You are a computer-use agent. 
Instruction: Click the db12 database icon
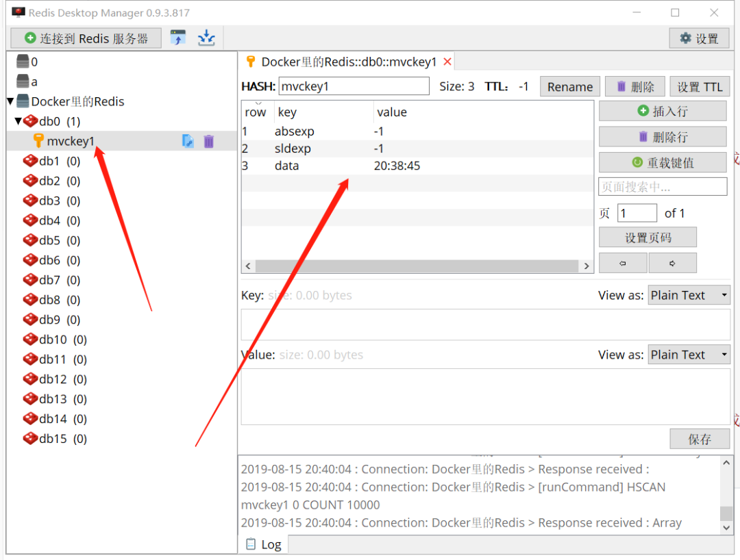tap(30, 379)
